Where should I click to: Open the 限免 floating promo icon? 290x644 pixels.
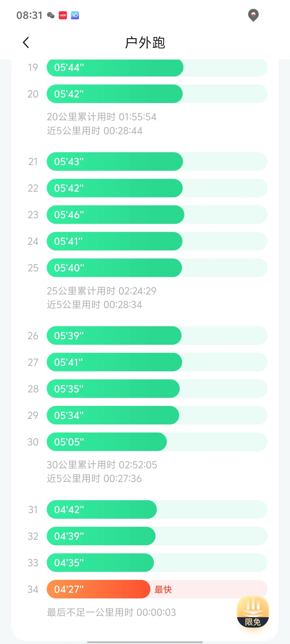253,612
